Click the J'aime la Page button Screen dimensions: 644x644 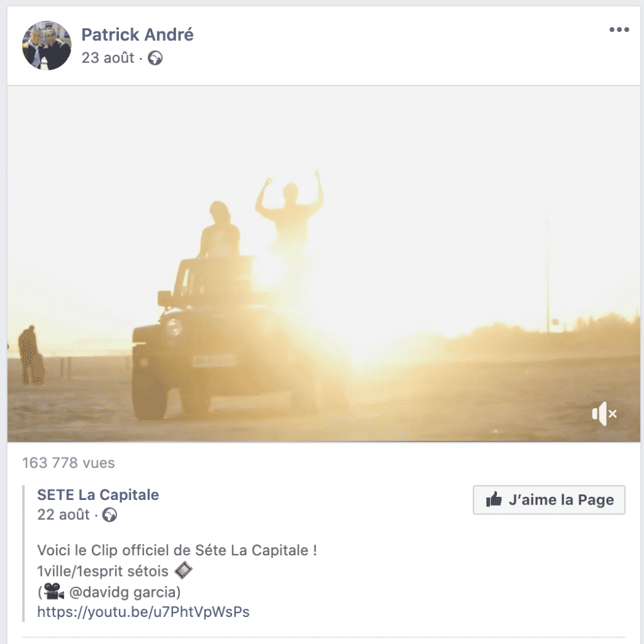click(549, 500)
